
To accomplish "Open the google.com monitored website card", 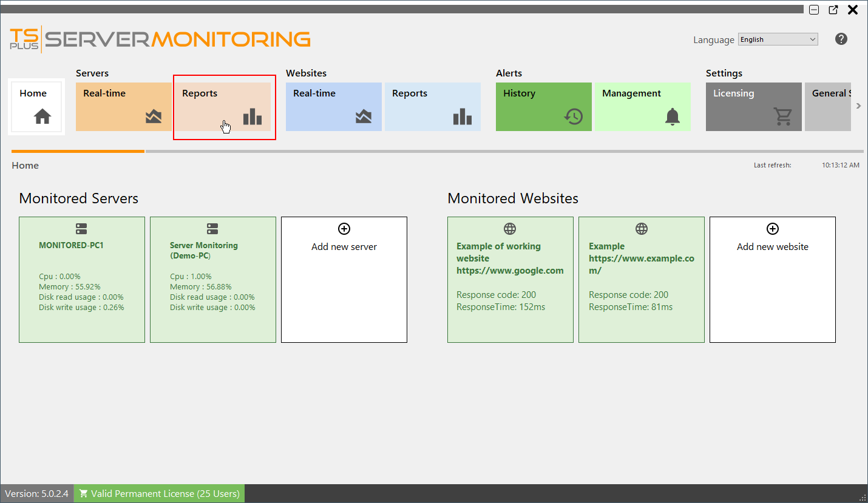I will 510,279.
